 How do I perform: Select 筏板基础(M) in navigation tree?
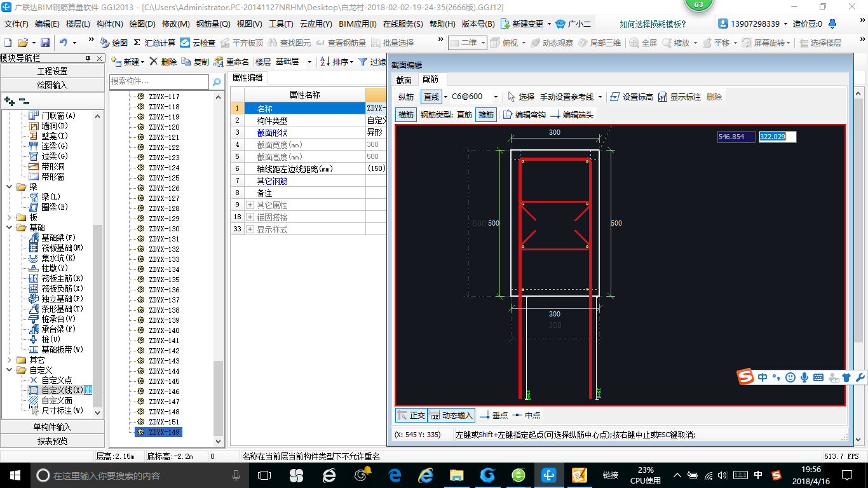click(56, 248)
